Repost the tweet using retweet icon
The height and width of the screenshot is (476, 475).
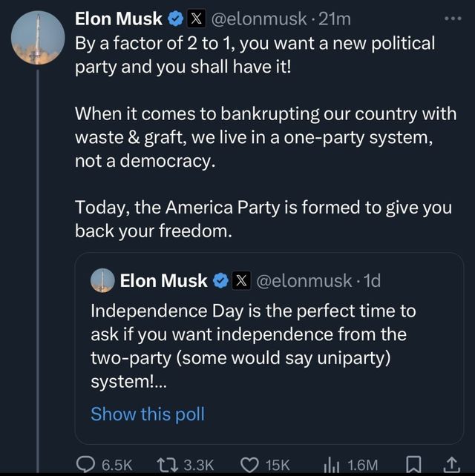click(168, 463)
